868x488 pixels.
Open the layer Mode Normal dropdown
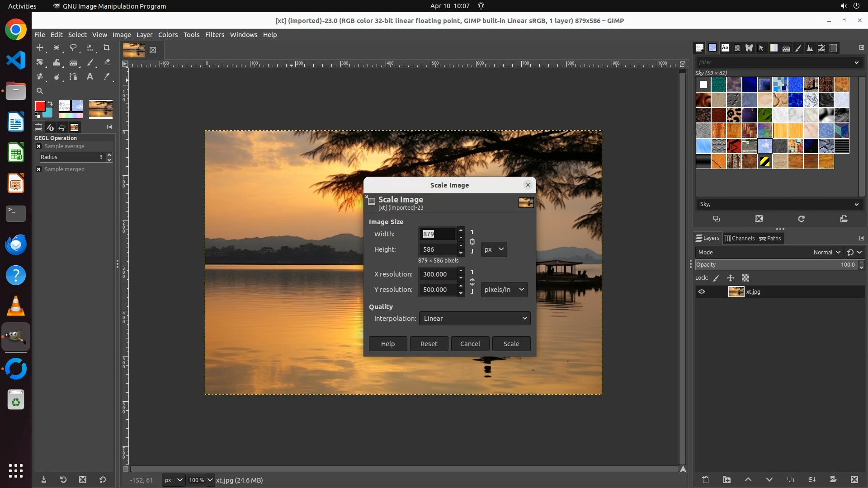pos(826,253)
